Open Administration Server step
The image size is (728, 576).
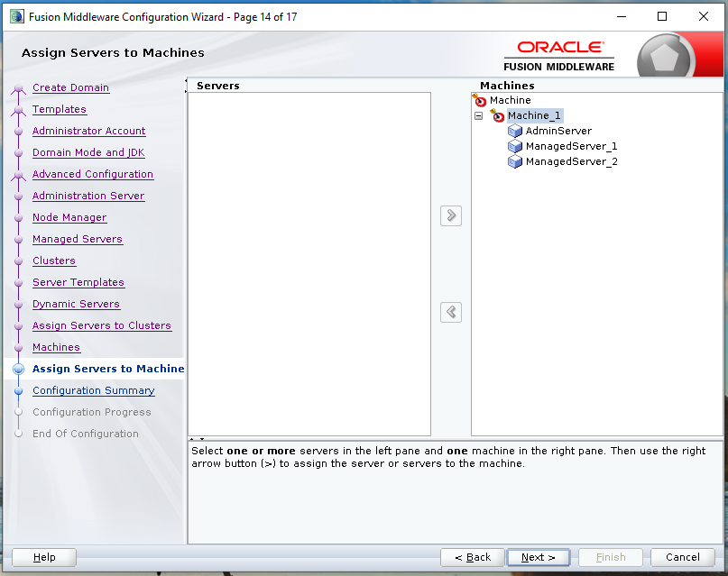[x=88, y=196]
